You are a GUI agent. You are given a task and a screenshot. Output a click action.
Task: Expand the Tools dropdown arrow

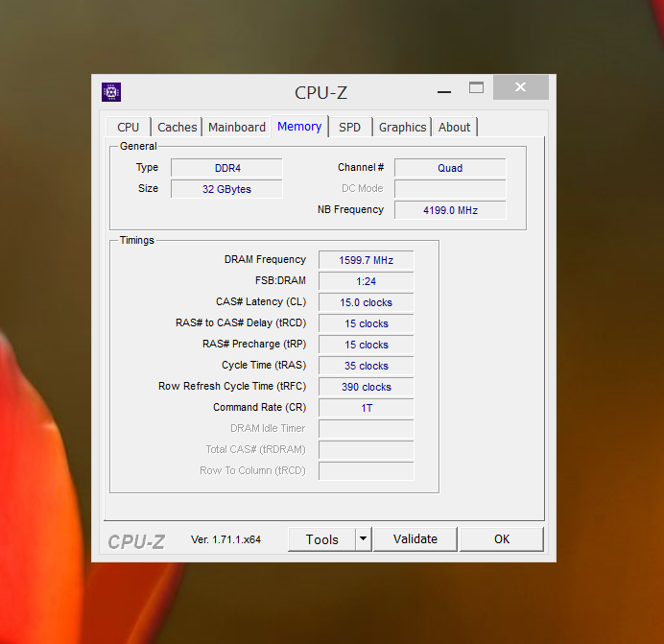(363, 539)
